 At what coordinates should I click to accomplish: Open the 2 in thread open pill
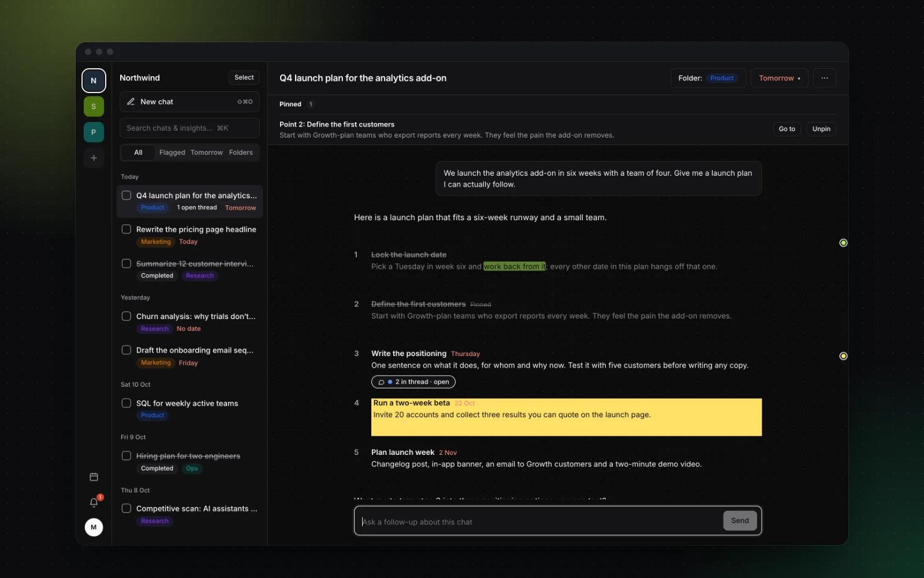pos(413,382)
